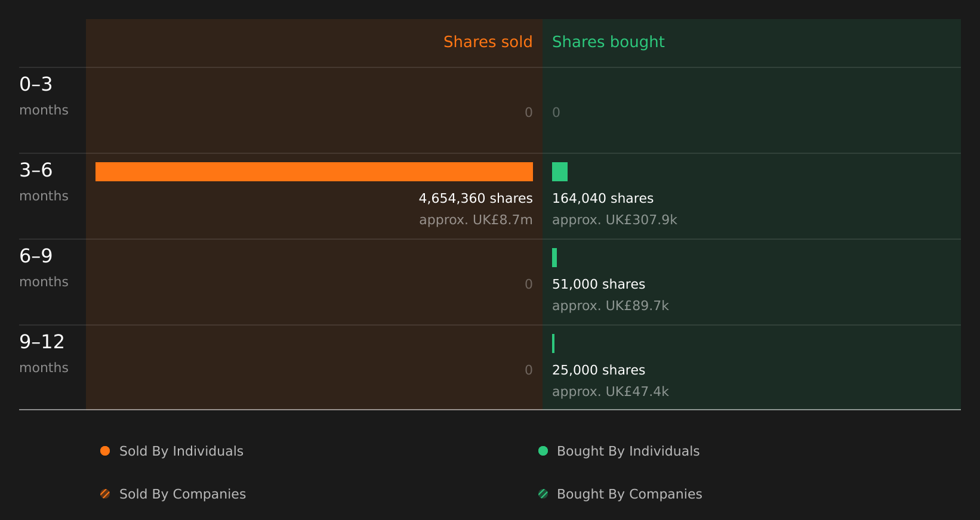Toggle the Bought By Companies legend label
This screenshot has width=980, height=520.
pyautogui.click(x=629, y=494)
